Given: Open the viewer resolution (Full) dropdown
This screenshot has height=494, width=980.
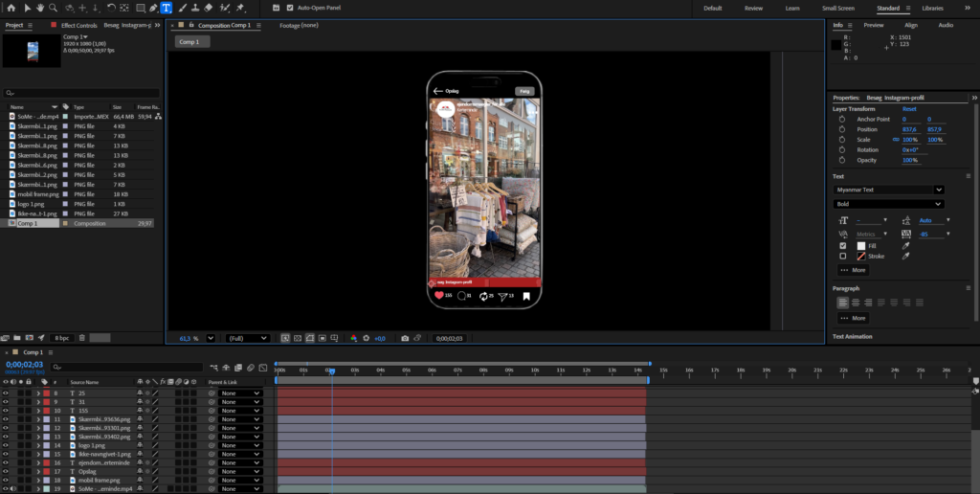Looking at the screenshot, I should click(x=248, y=338).
